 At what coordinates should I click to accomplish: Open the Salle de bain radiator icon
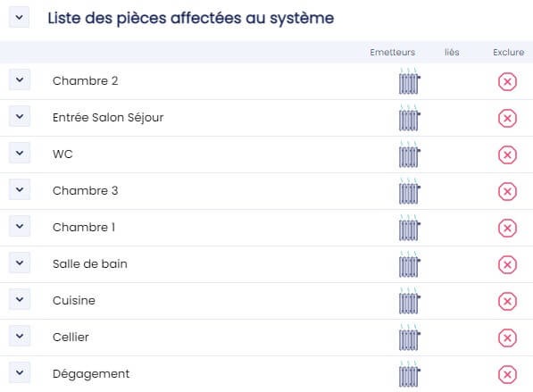pos(409,264)
